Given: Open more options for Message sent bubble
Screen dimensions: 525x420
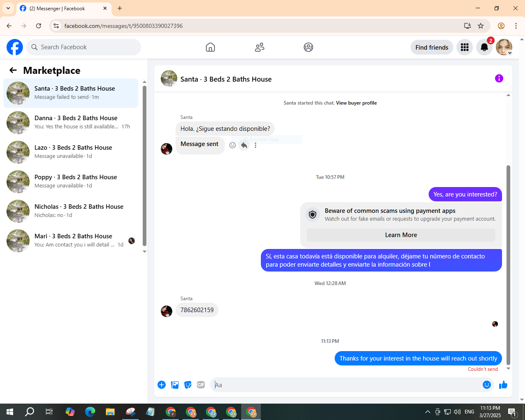Looking at the screenshot, I should (x=256, y=145).
